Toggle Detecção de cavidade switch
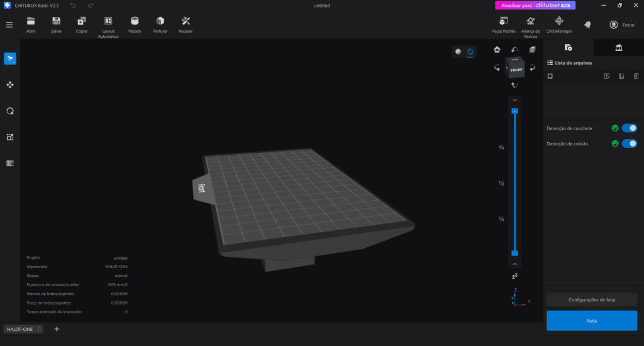The image size is (644, 346). (x=629, y=128)
